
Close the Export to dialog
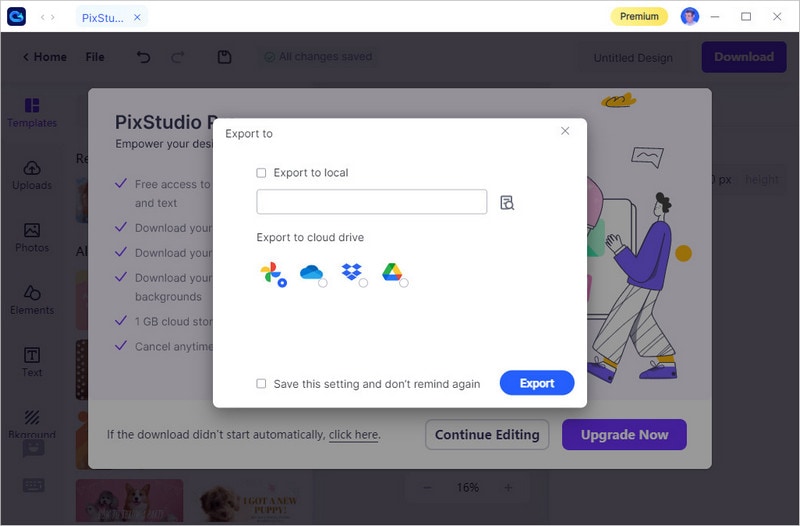[565, 131]
